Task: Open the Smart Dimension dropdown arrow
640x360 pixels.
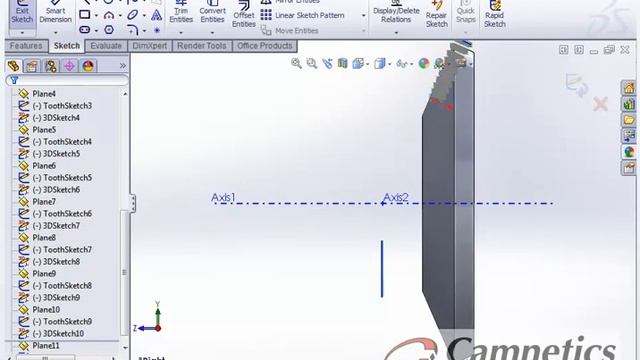Action: (56, 32)
